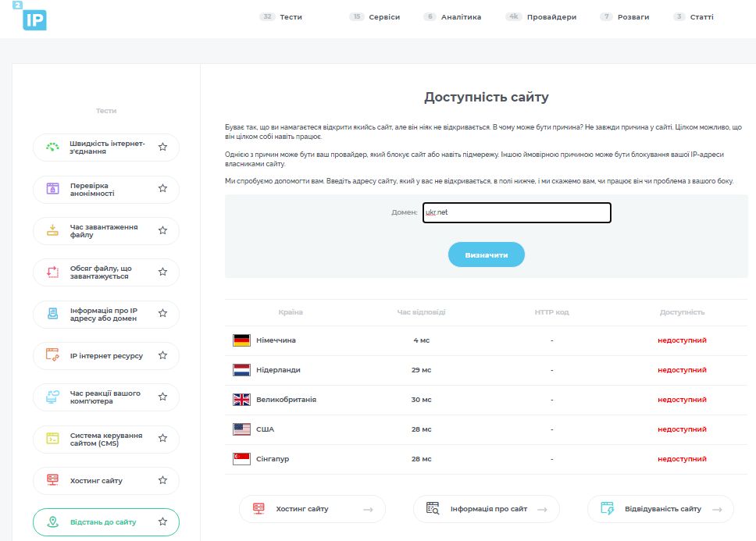Click the Домен input field with ukr.net

516,212
